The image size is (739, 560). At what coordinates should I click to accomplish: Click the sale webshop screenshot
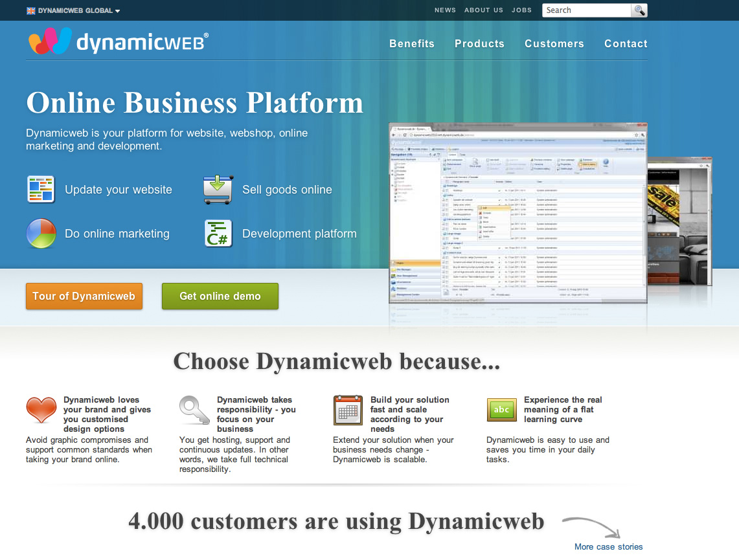click(x=679, y=221)
